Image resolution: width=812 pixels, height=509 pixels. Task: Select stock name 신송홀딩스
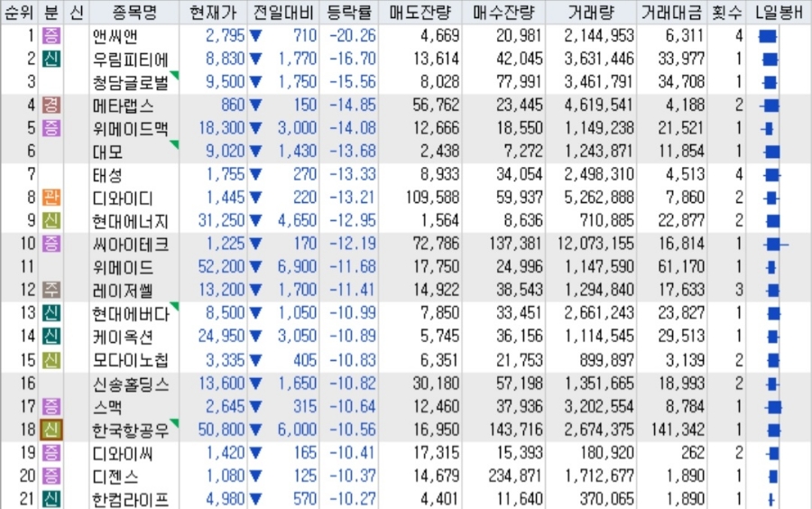(x=130, y=384)
